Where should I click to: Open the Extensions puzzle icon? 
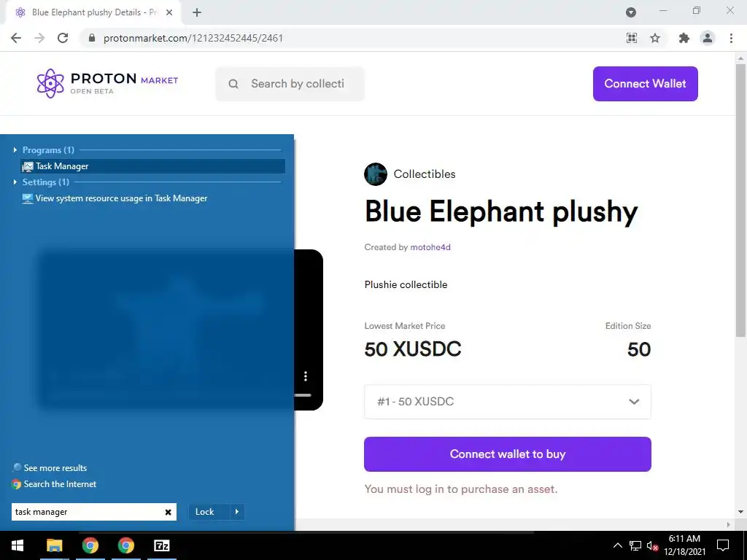pyautogui.click(x=684, y=38)
